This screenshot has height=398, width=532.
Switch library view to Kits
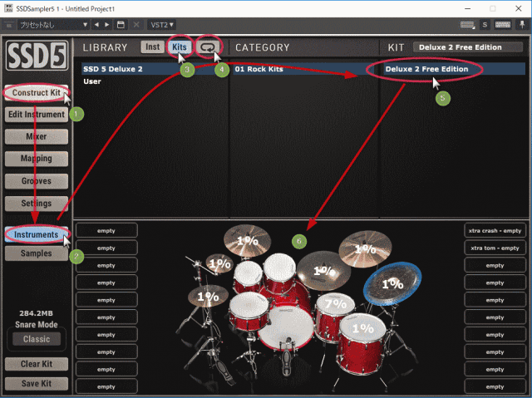coord(180,47)
